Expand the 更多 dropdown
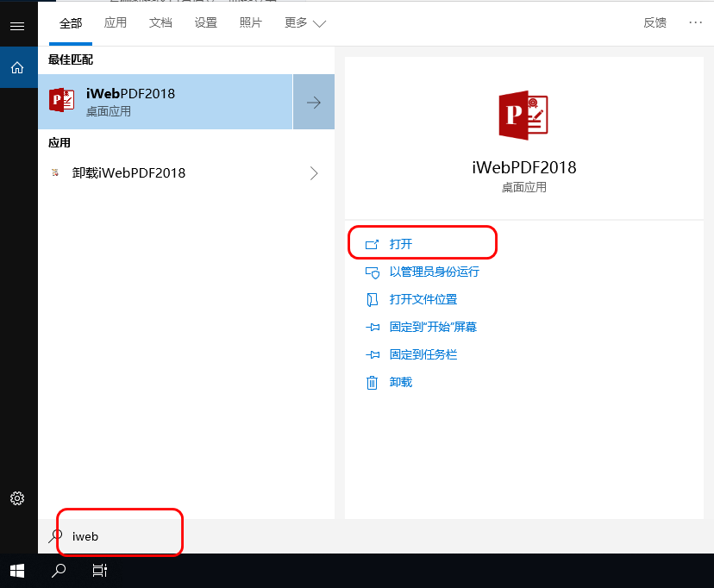 click(304, 23)
